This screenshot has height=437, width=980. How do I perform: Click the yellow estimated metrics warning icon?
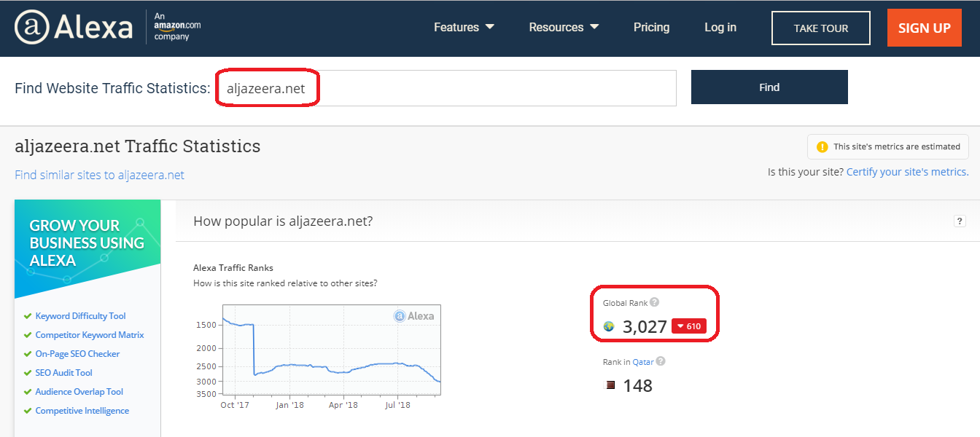[x=822, y=146]
